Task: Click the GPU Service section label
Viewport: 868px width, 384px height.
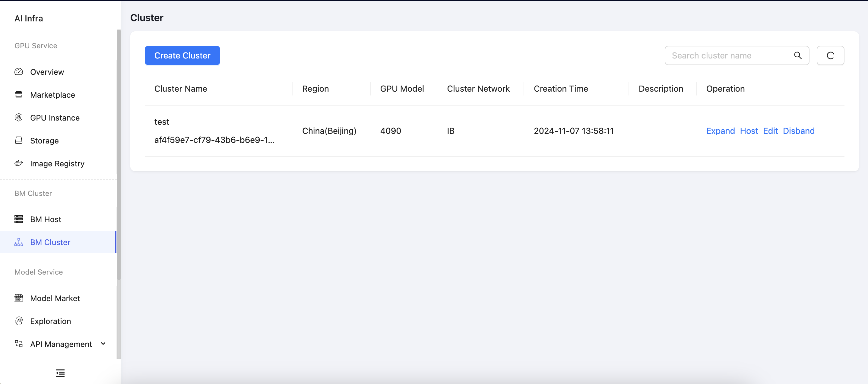Action: pyautogui.click(x=36, y=46)
